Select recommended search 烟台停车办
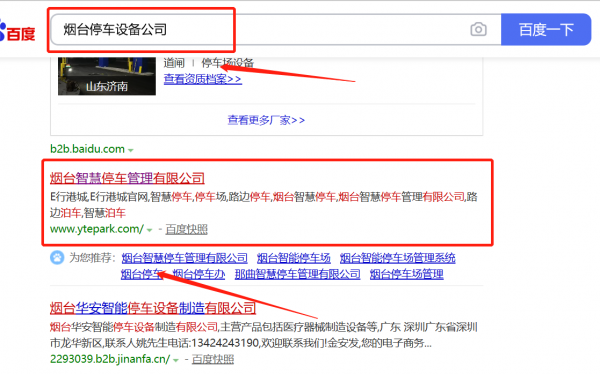 pos(199,274)
